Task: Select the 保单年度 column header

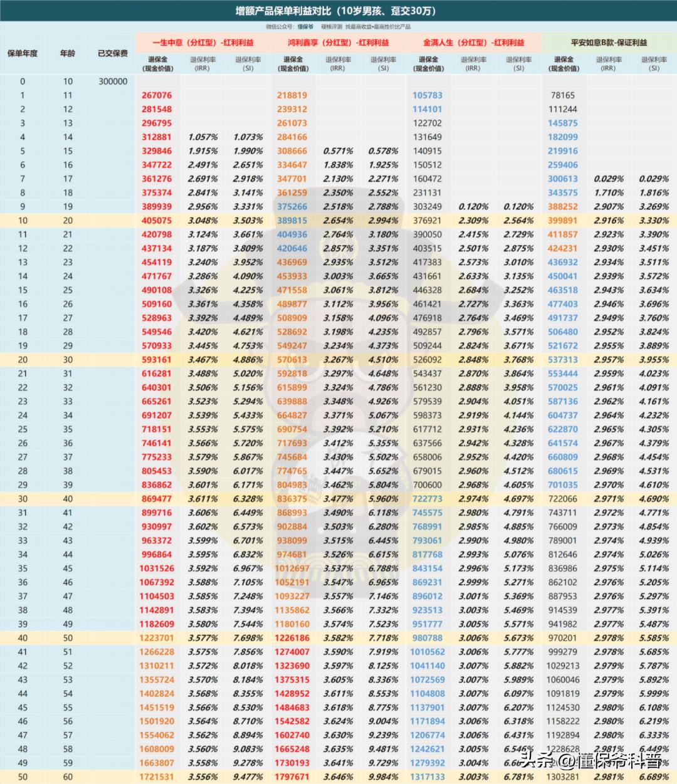Action: point(23,53)
